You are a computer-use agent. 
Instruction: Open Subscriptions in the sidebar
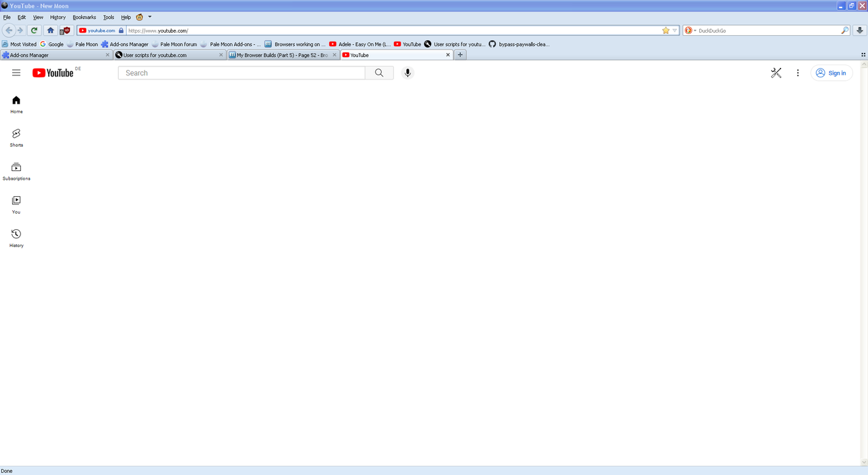pos(16,171)
